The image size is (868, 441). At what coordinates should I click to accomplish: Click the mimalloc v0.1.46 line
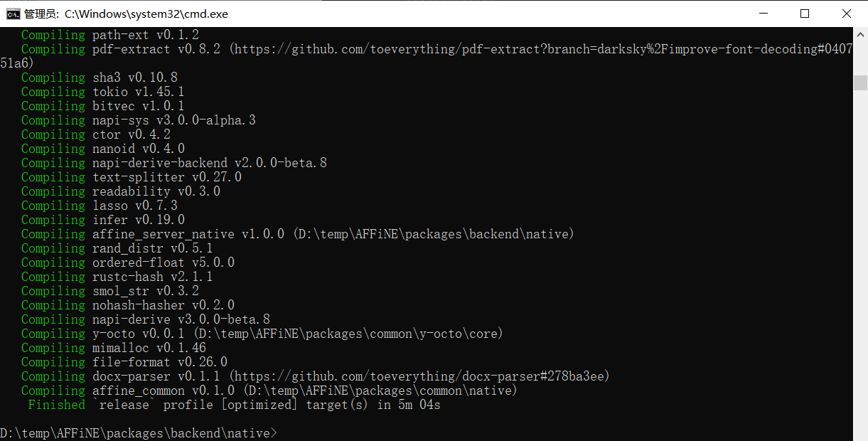[x=149, y=348]
